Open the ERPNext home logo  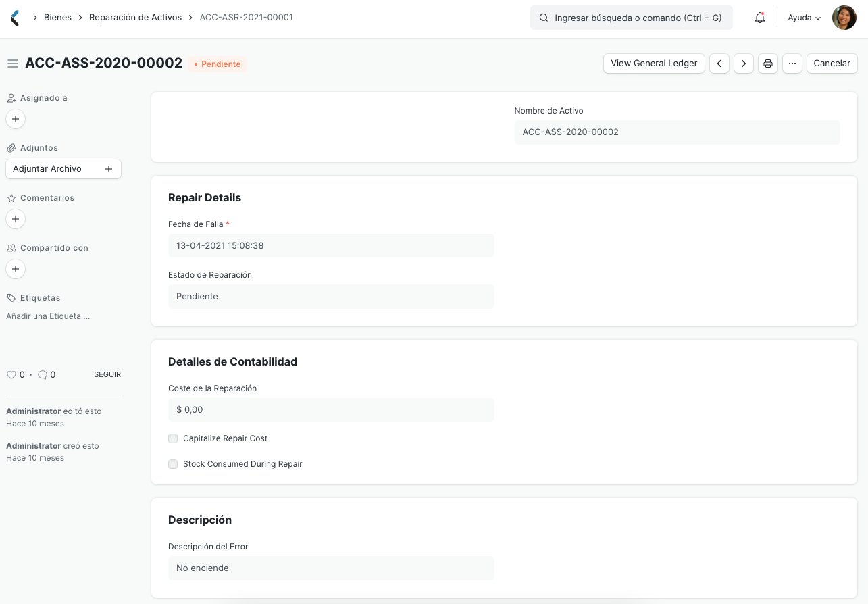pyautogui.click(x=15, y=18)
